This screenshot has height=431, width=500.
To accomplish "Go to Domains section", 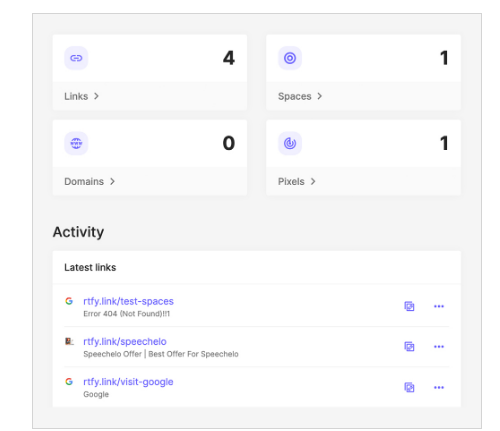I will (x=90, y=181).
